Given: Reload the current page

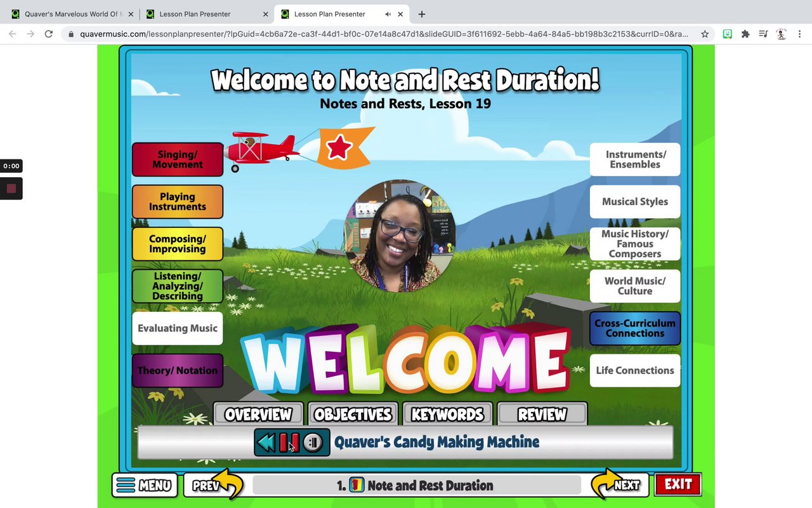Looking at the screenshot, I should pos(48,34).
